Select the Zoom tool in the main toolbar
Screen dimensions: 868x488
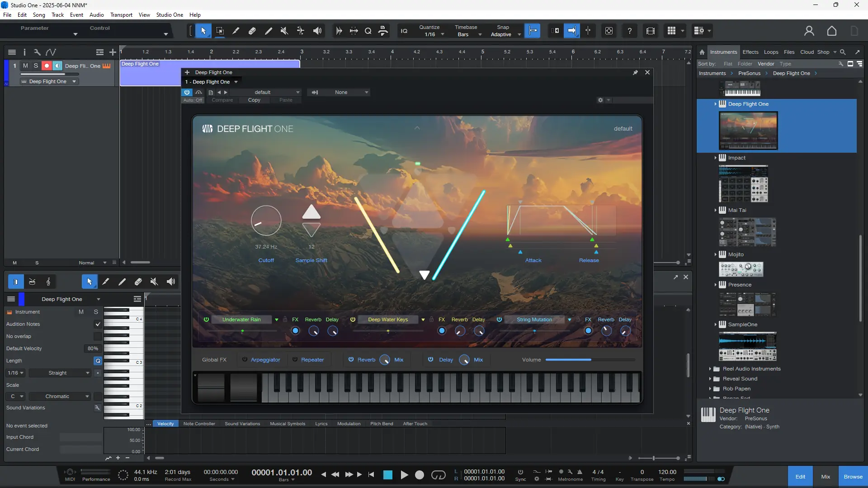(368, 30)
